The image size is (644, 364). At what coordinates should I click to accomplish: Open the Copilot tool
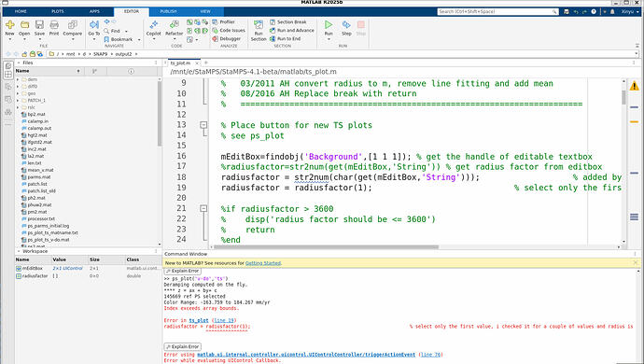[x=154, y=25]
